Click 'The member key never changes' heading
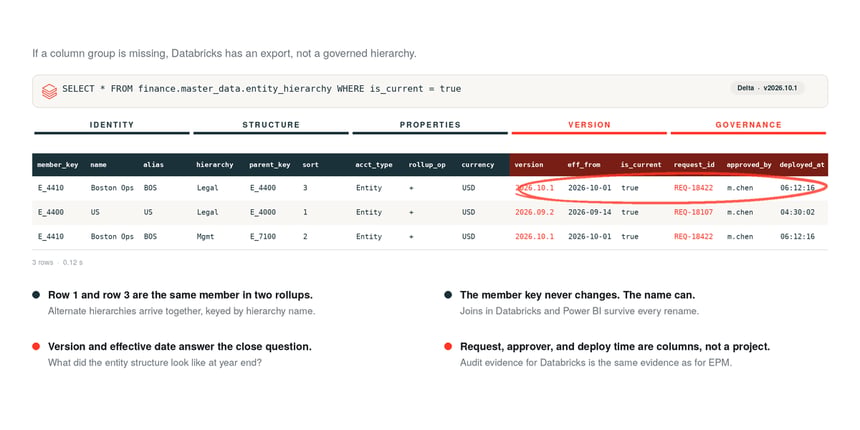Image resolution: width=860 pixels, height=430 pixels. pyautogui.click(x=578, y=295)
